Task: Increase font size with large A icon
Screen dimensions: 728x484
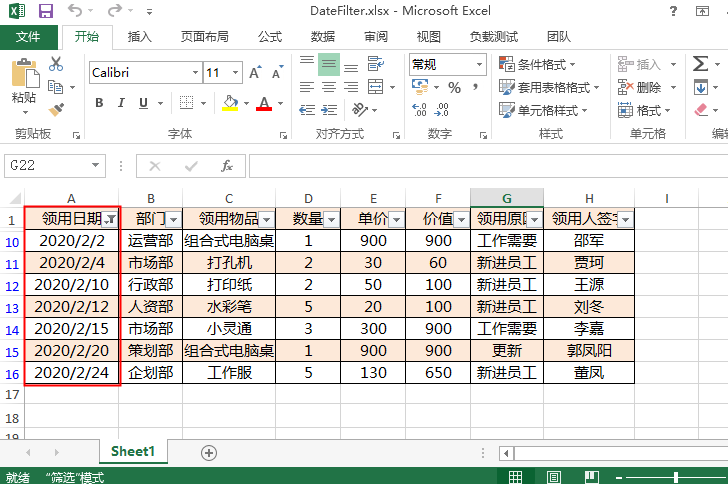Action: pyautogui.click(x=255, y=72)
